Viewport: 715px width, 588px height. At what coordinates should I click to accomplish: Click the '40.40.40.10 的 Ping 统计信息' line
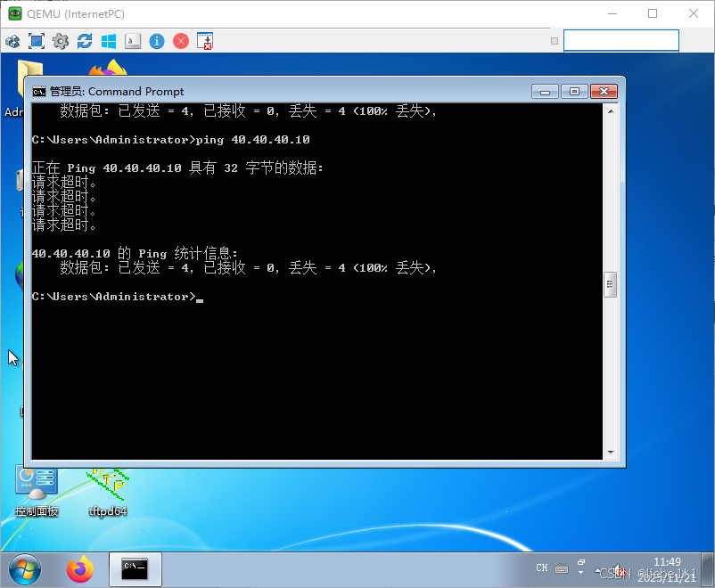coord(135,253)
